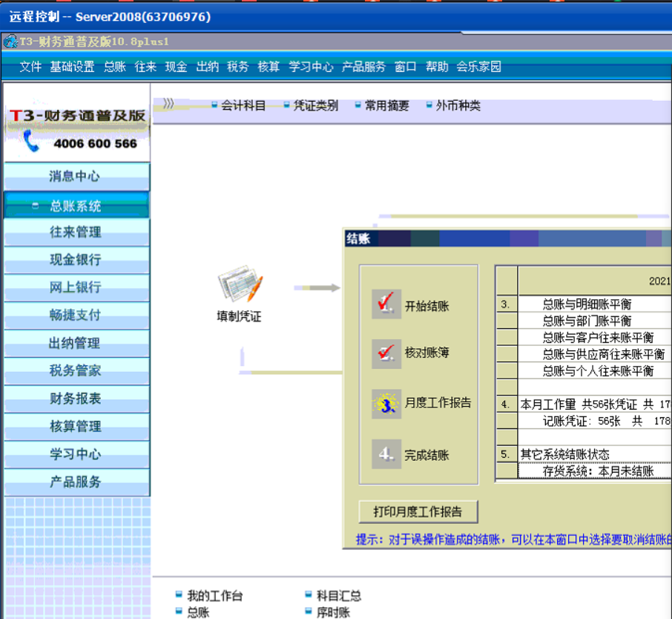Open 财务报表 in the sidebar
The image size is (672, 619).
[76, 398]
